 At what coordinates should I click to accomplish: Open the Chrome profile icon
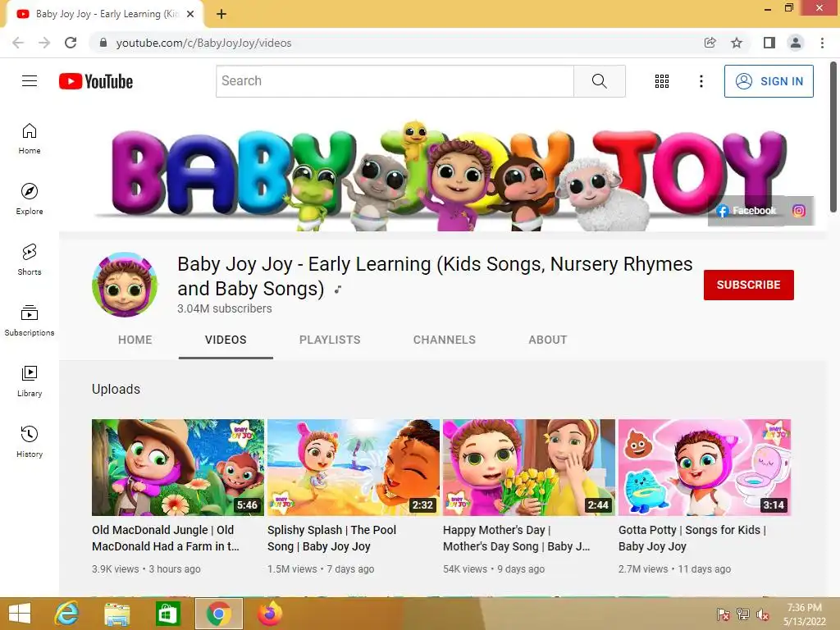[796, 43]
